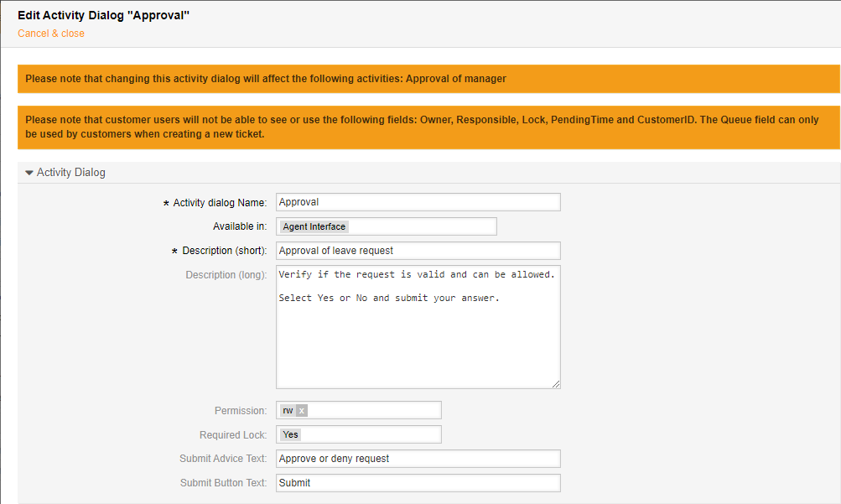Focus the Activity dialog Name field

pyautogui.click(x=418, y=202)
